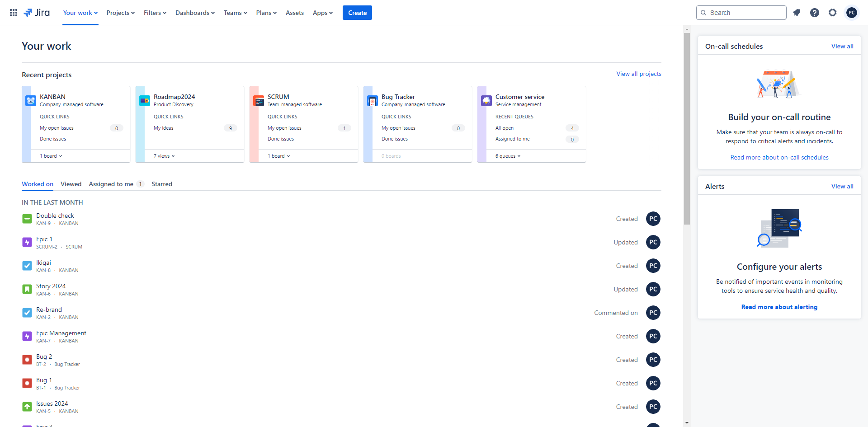Open the settings gear icon
The height and width of the screenshot is (427, 868).
click(x=833, y=13)
